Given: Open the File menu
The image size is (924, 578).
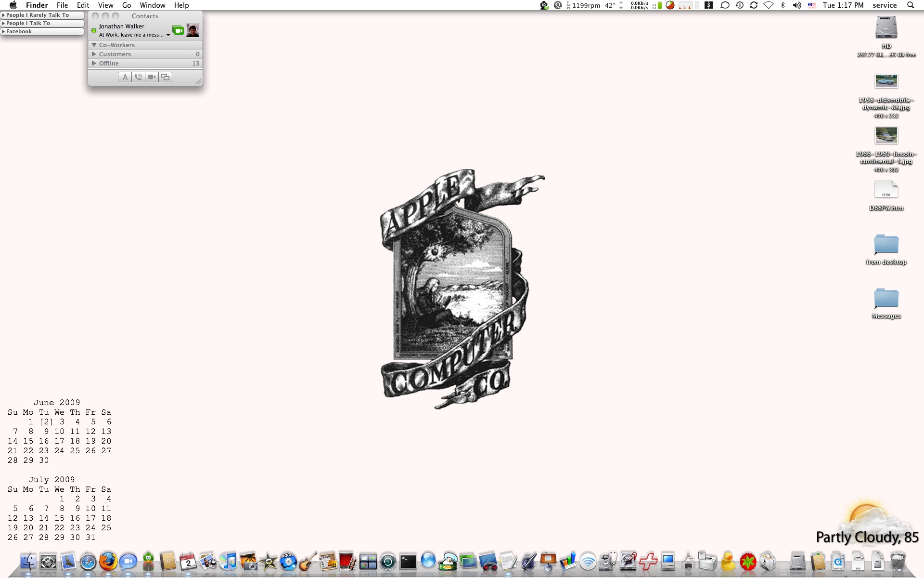Looking at the screenshot, I should click(x=62, y=5).
